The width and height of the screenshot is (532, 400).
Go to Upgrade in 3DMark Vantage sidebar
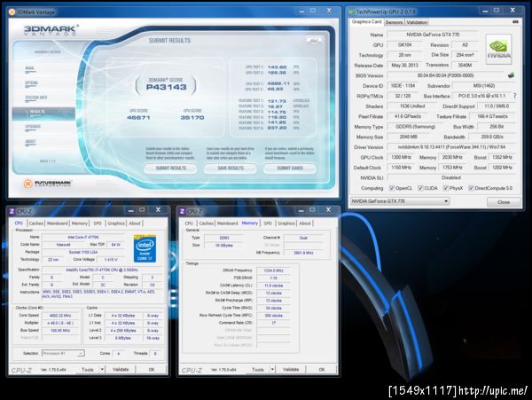(x=33, y=127)
